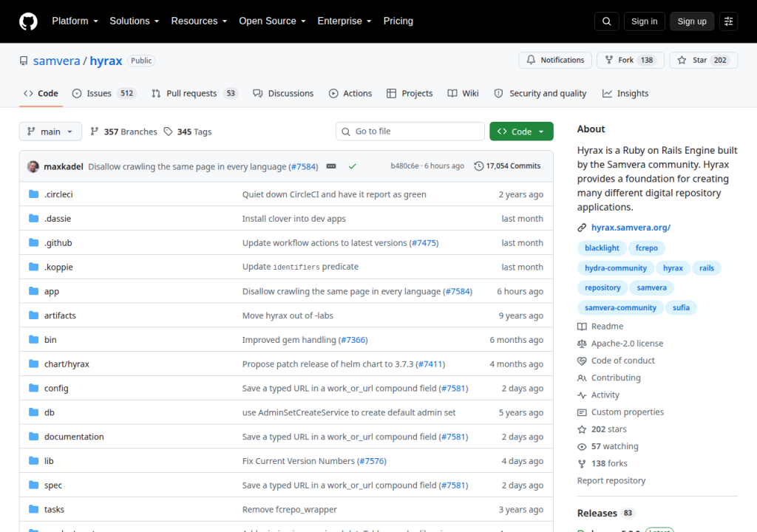The width and height of the screenshot is (757, 532).
Task: Open the Releases 83 heading link
Action: click(x=606, y=514)
